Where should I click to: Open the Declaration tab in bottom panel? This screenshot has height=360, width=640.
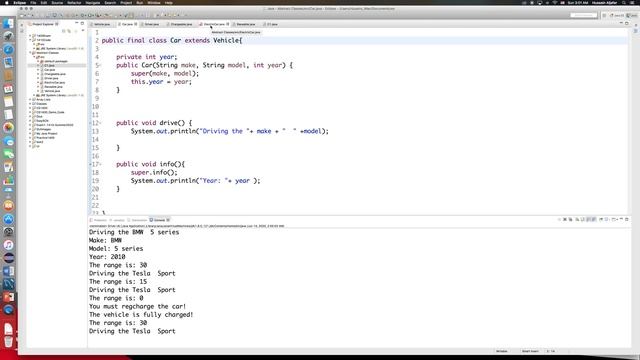tap(138, 220)
